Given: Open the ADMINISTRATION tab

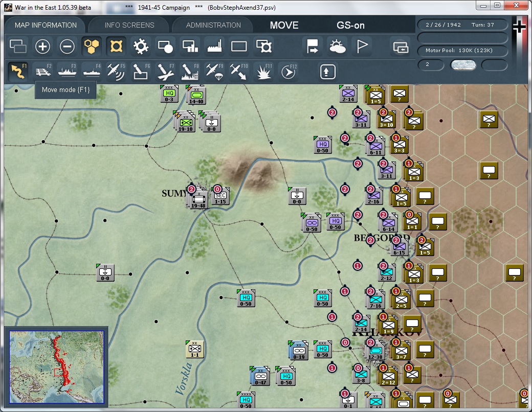Looking at the screenshot, I should point(213,25).
